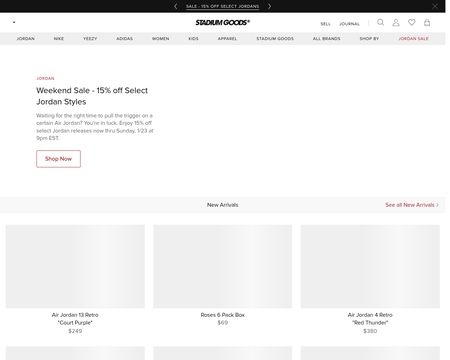This screenshot has height=360, width=450.
Task: Click the New Arrivals section heading
Action: point(223,205)
